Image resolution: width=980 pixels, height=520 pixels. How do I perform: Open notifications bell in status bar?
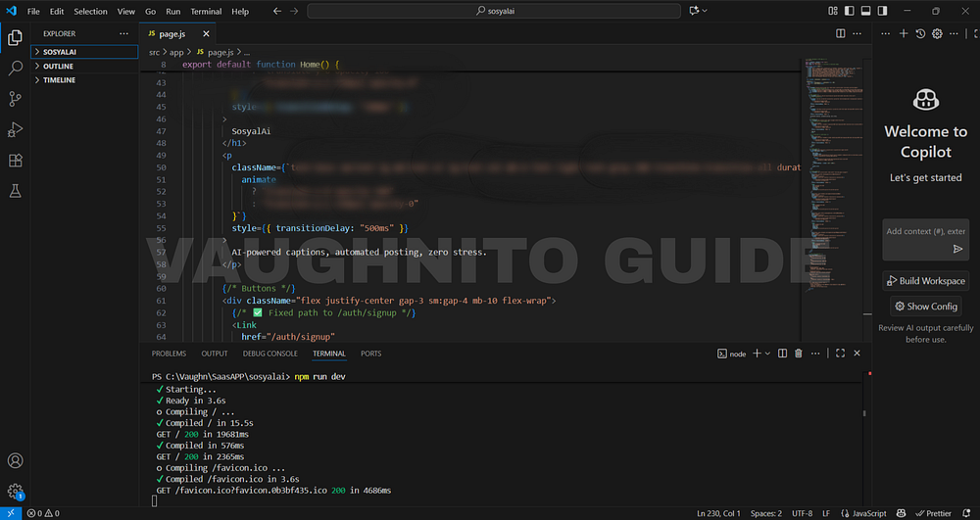(967, 513)
